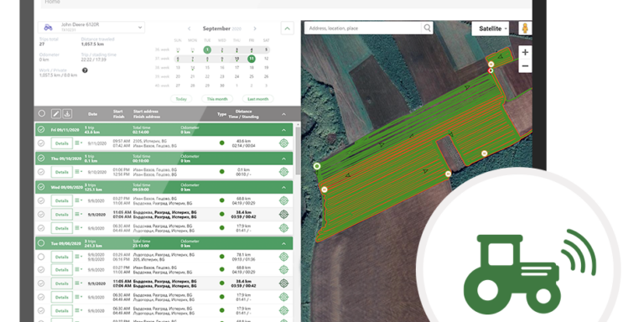Zoom out the map with the minus button
The image size is (644, 322).
(x=525, y=66)
